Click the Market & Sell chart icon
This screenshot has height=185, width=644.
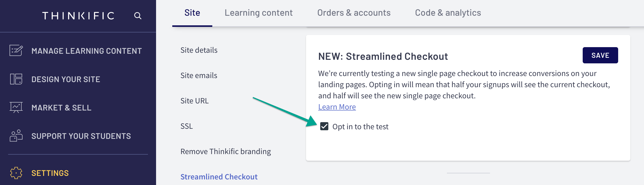click(16, 107)
